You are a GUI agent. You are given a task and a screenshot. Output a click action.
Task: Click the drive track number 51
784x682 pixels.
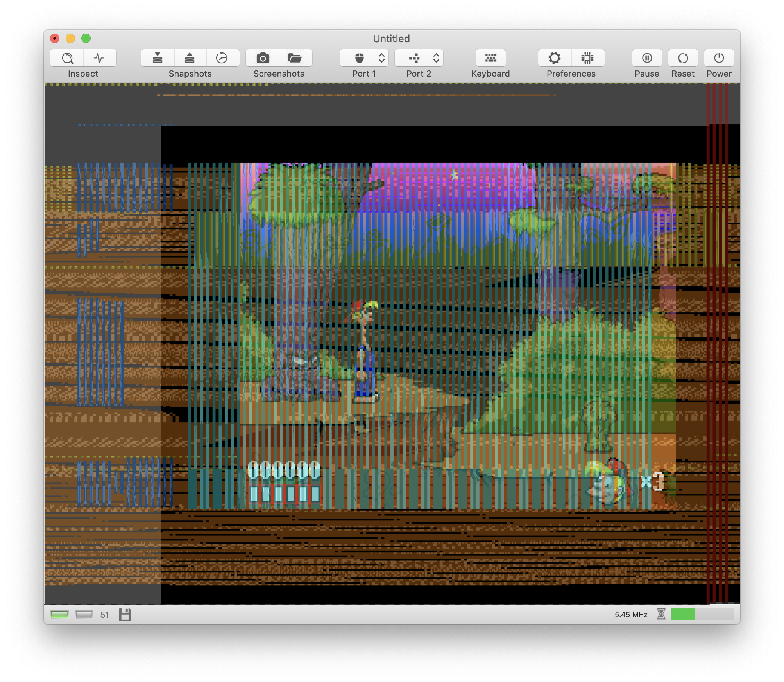click(105, 615)
